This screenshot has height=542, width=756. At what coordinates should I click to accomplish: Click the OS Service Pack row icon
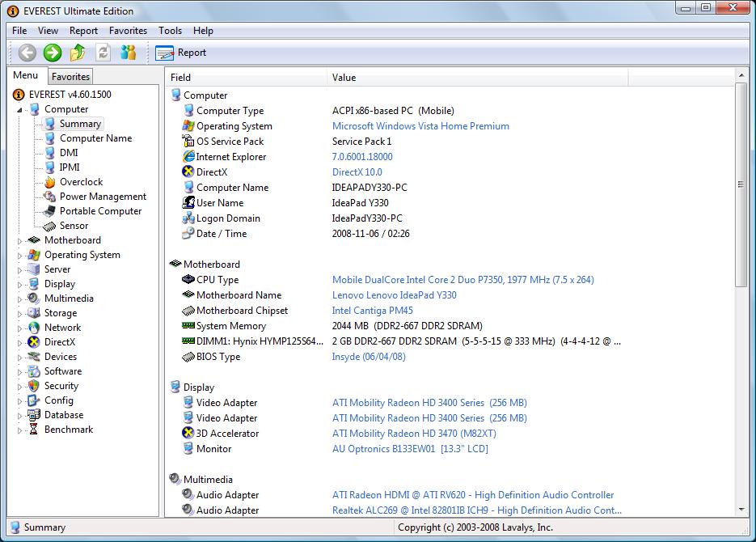coord(188,141)
